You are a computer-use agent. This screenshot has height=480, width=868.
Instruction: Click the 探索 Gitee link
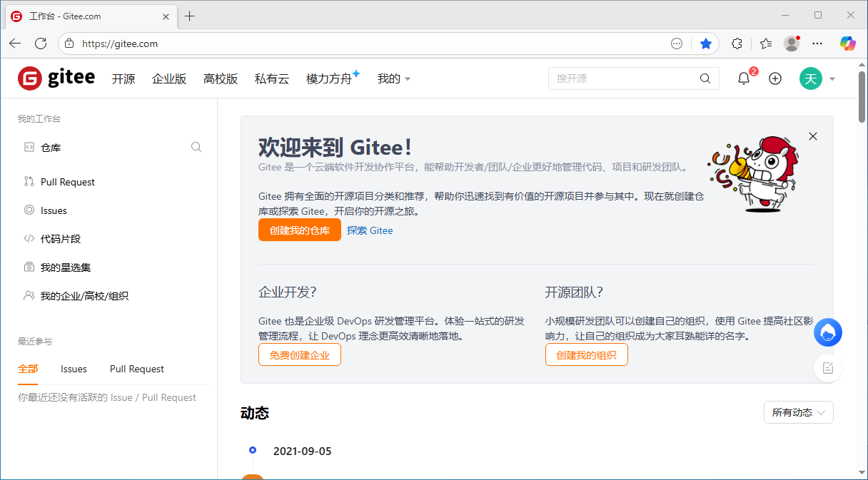370,230
